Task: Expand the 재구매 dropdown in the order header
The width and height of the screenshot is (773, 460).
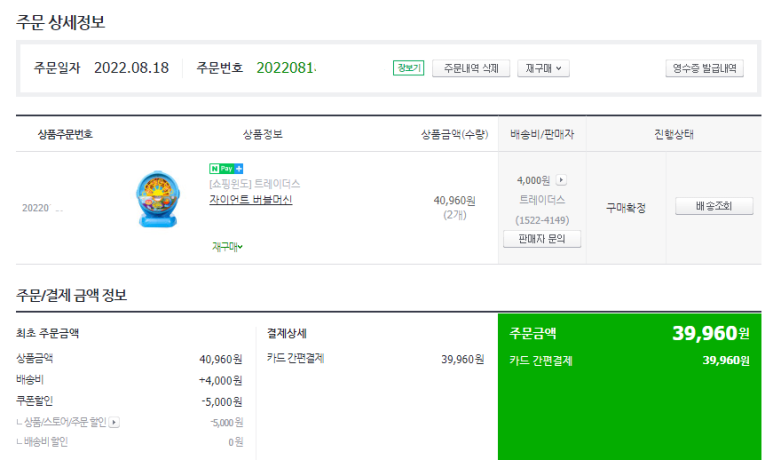Action: (543, 68)
